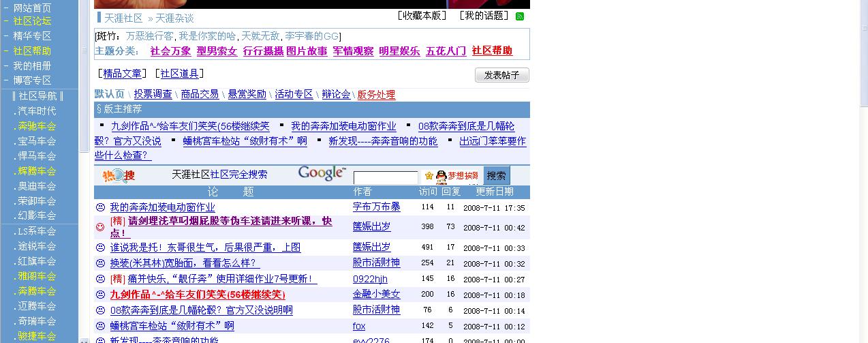868x343 pixels.
Task: Click the Google logo in search bar
Action: tap(322, 173)
